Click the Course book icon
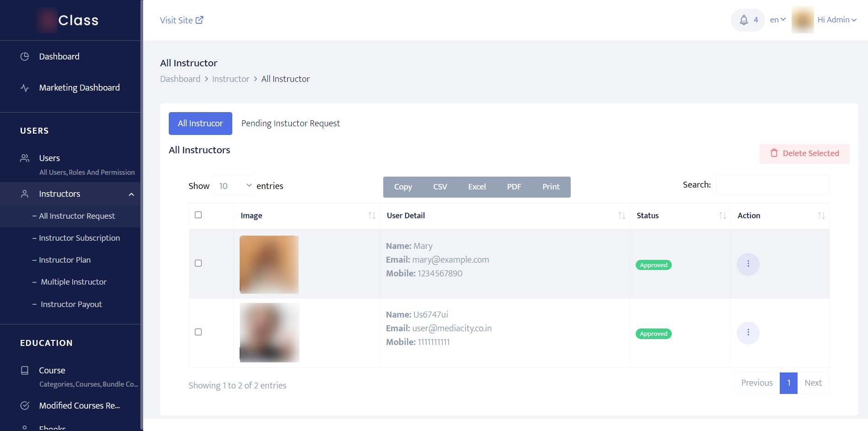 [x=24, y=370]
